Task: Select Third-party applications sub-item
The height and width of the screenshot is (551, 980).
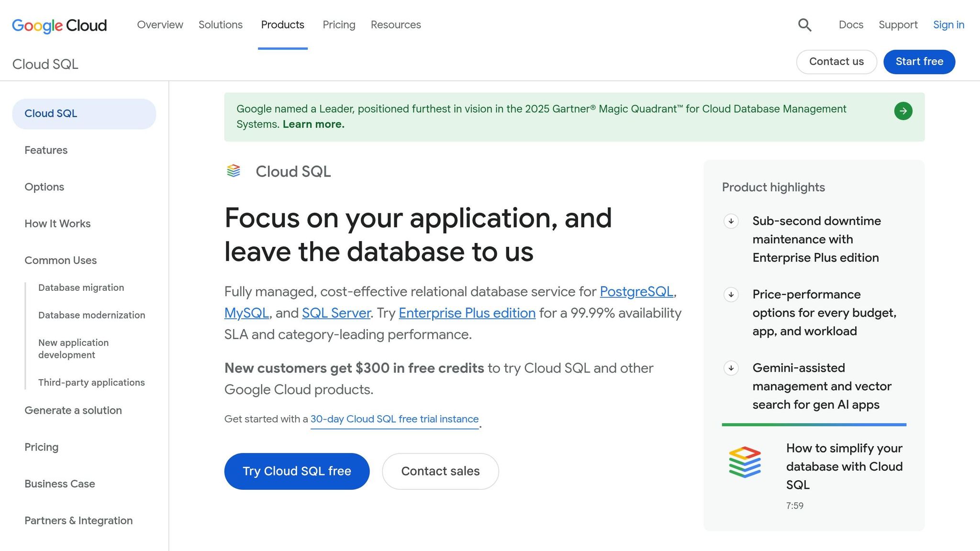Action: coord(91,383)
